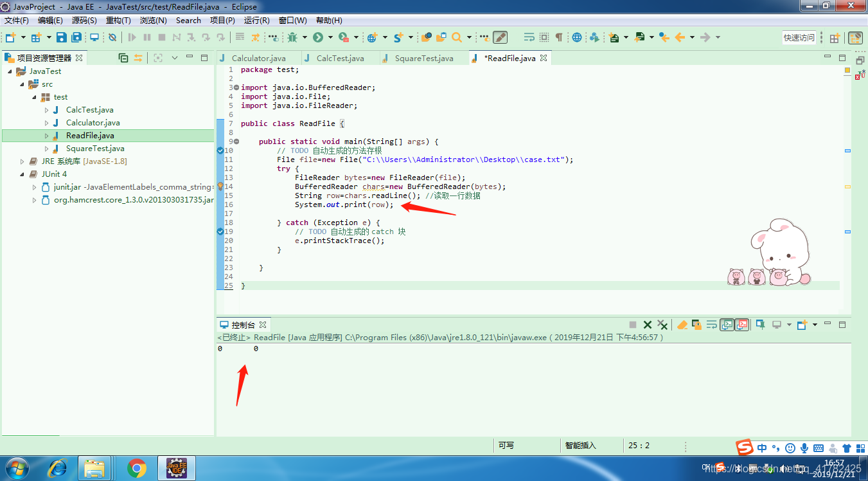Image resolution: width=868 pixels, height=481 pixels.
Task: Open the 文件(F) menu
Action: (17, 21)
